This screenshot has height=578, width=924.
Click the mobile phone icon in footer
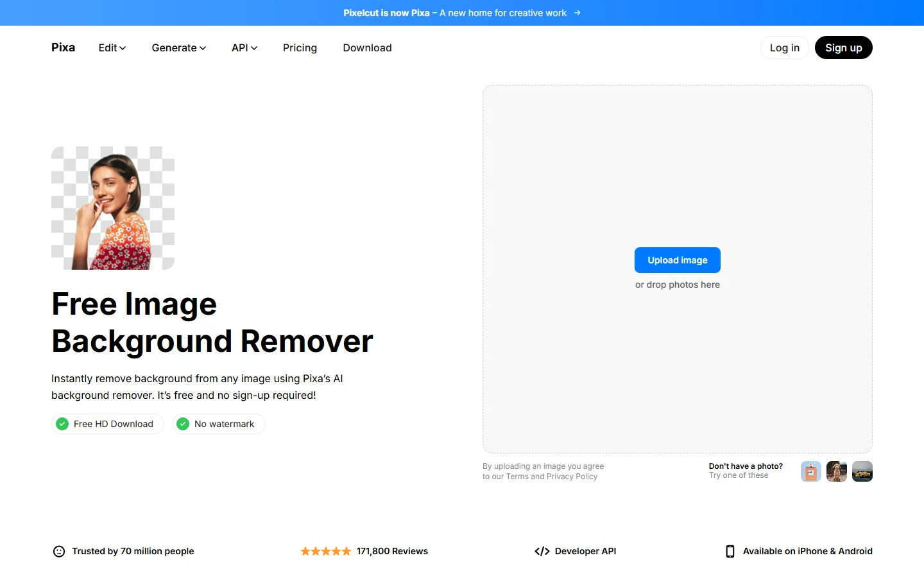(x=730, y=551)
